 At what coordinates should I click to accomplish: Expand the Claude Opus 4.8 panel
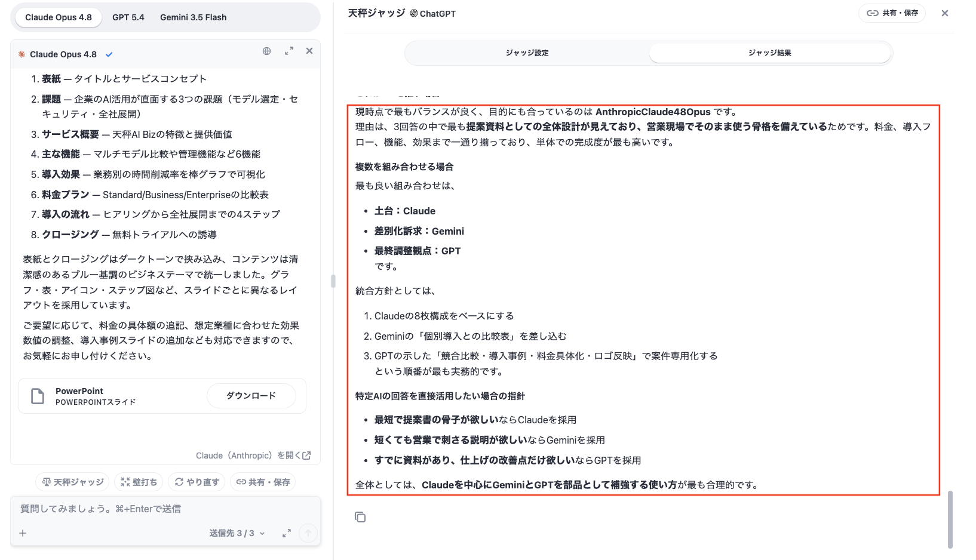289,51
